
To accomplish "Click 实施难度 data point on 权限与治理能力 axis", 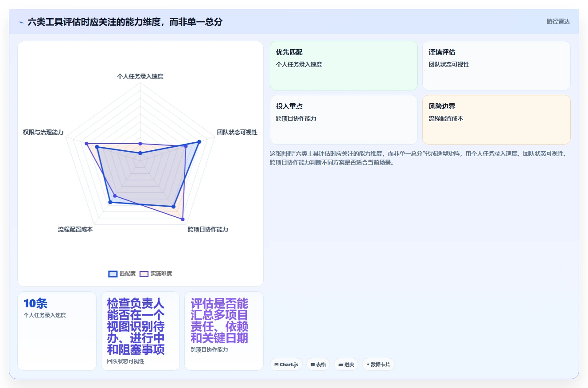I will (x=87, y=144).
